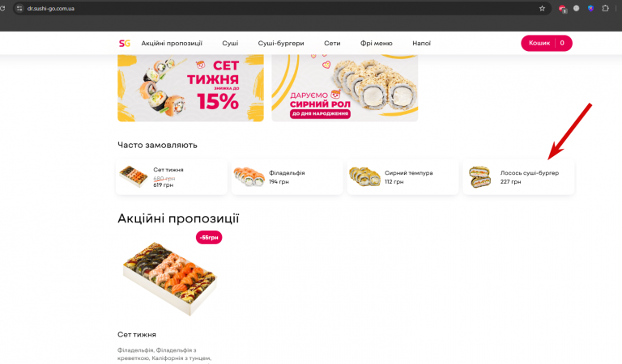Open the browser extensions puzzle icon
The width and height of the screenshot is (622, 364).
605,8
